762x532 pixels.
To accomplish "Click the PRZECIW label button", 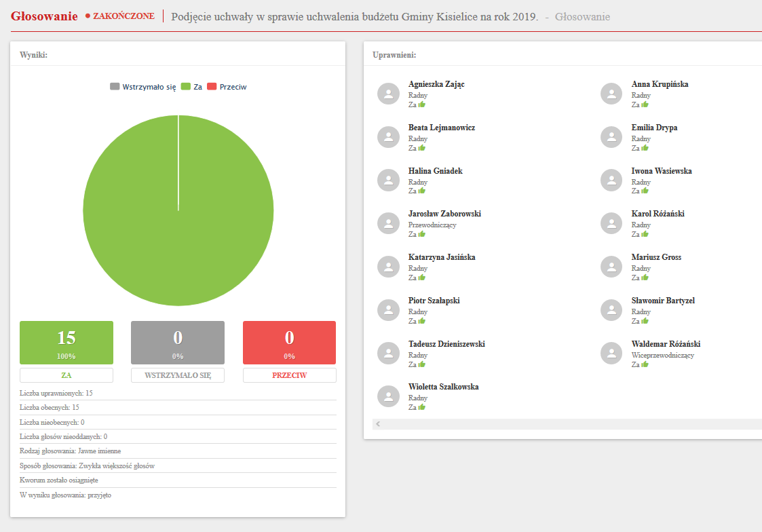I will coord(289,375).
